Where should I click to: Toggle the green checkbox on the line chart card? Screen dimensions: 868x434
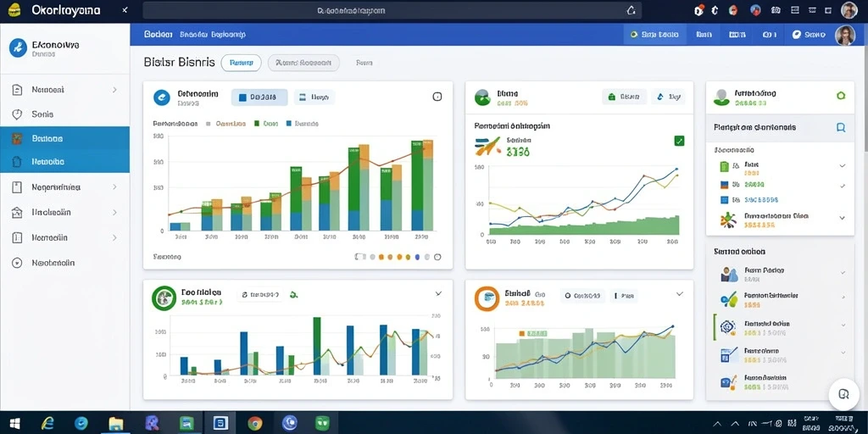pos(679,141)
